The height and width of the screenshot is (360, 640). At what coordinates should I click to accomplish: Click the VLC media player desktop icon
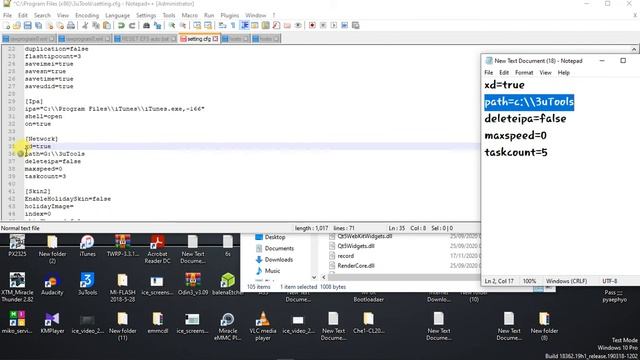(263, 326)
